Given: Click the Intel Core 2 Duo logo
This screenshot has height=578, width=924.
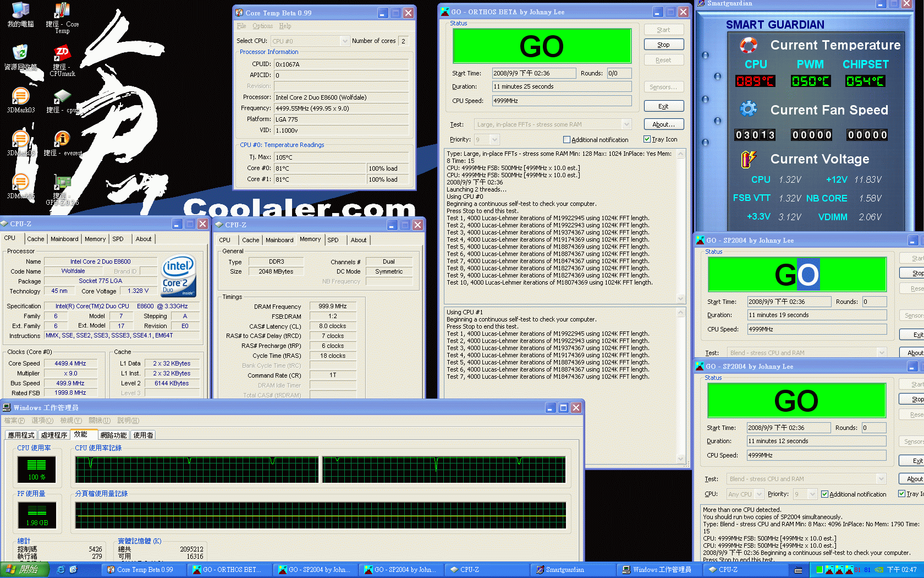Looking at the screenshot, I should tap(178, 276).
